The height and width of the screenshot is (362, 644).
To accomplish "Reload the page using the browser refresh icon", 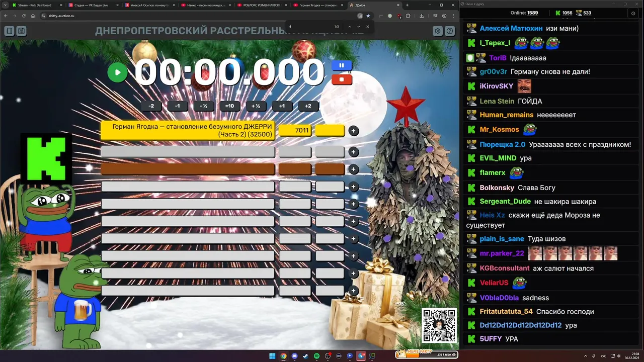I will point(24,16).
